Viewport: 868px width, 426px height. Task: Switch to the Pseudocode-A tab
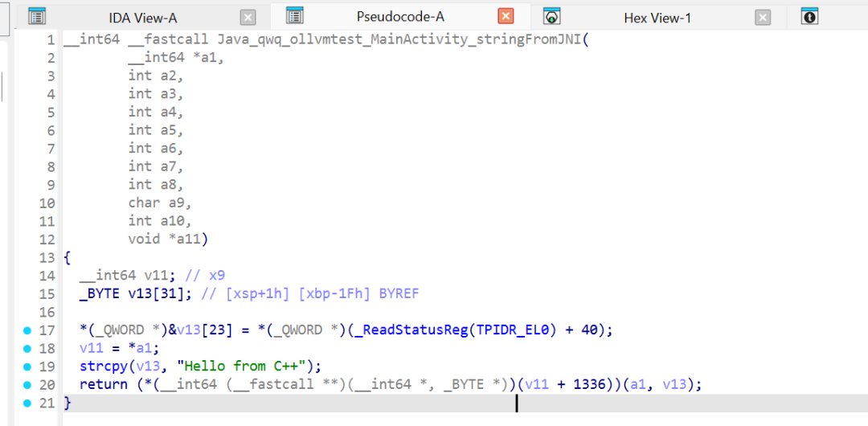click(401, 17)
